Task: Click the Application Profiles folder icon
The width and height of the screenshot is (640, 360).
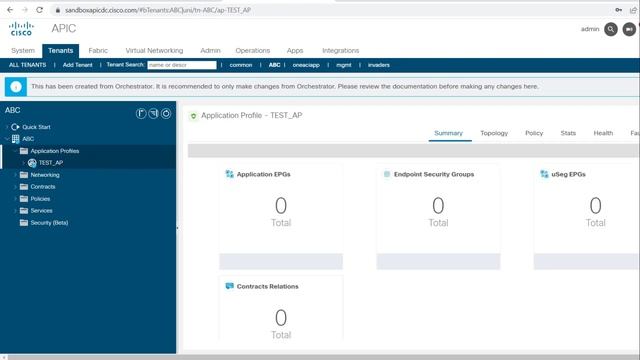Action: (24, 151)
